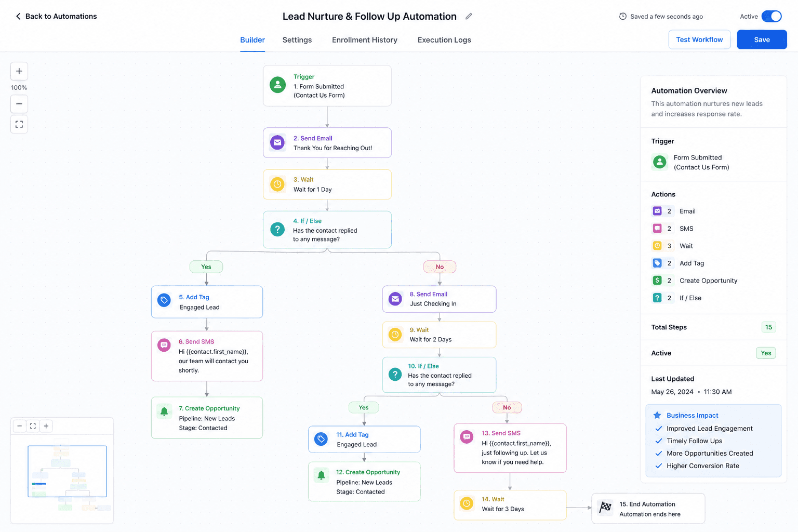This screenshot has height=532, width=798.
Task: Click the blue Save button
Action: coord(762,39)
